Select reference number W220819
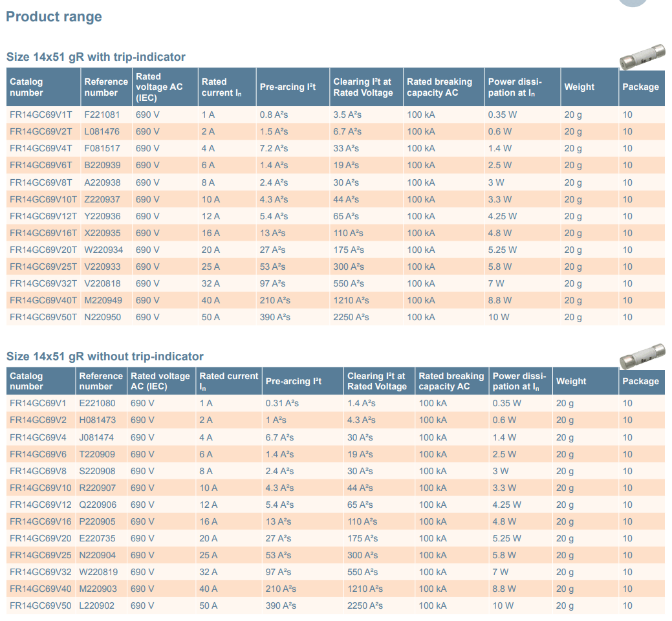The width and height of the screenshot is (672, 621). tap(98, 572)
